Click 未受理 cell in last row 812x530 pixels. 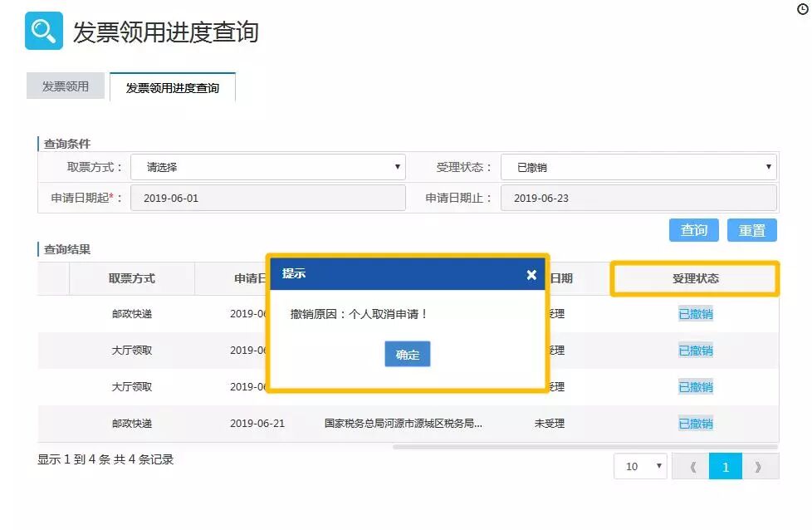click(550, 424)
